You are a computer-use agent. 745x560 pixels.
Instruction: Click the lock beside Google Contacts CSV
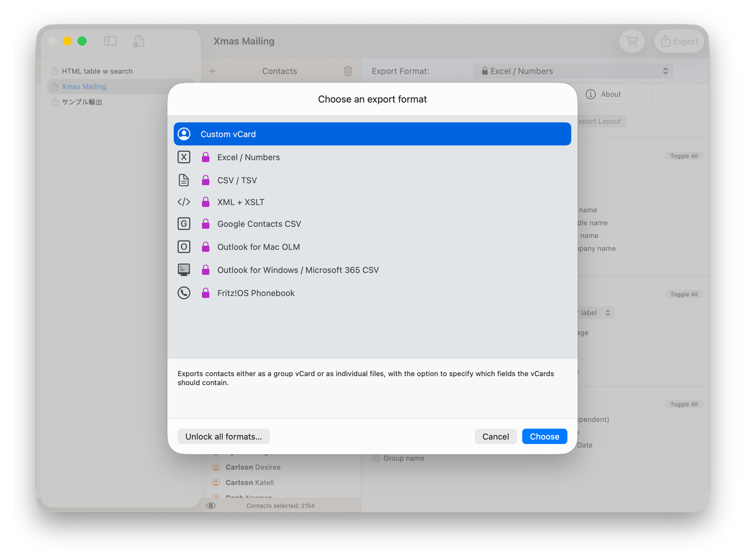(206, 224)
